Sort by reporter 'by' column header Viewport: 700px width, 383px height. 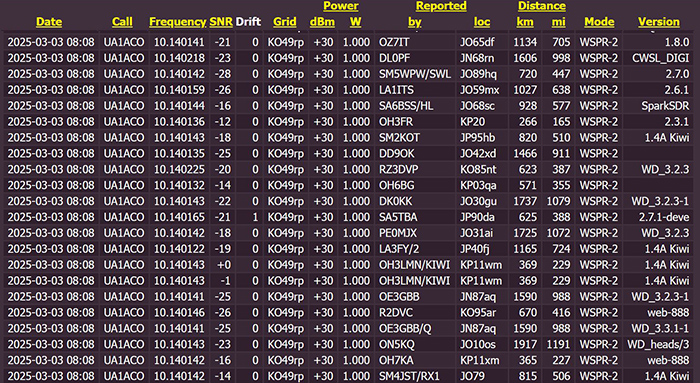point(415,22)
